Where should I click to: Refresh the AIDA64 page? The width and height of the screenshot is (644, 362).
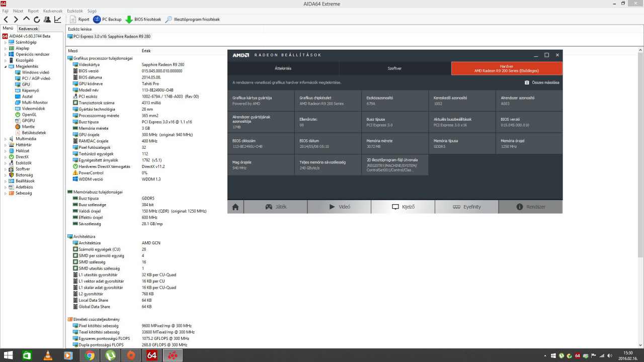[36, 20]
